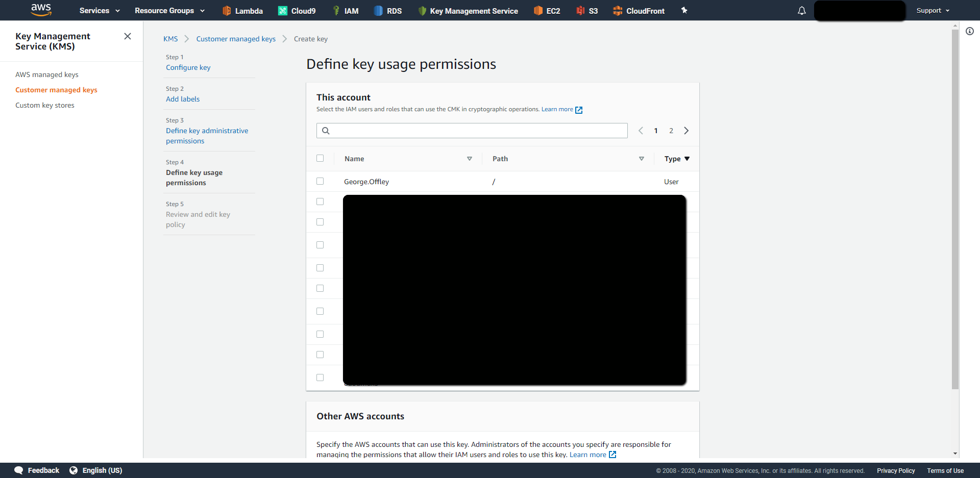
Task: Check the George.Offley user checkbox
Action: 320,181
